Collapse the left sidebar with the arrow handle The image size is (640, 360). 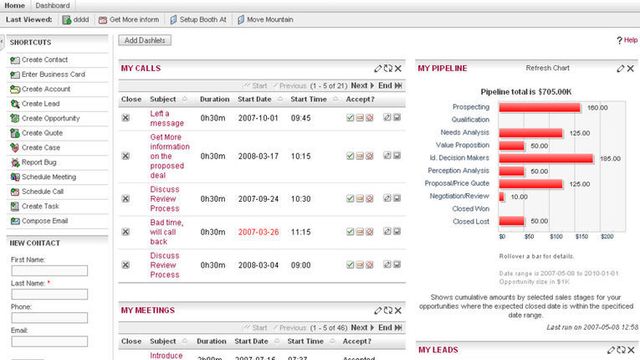pos(2,42)
